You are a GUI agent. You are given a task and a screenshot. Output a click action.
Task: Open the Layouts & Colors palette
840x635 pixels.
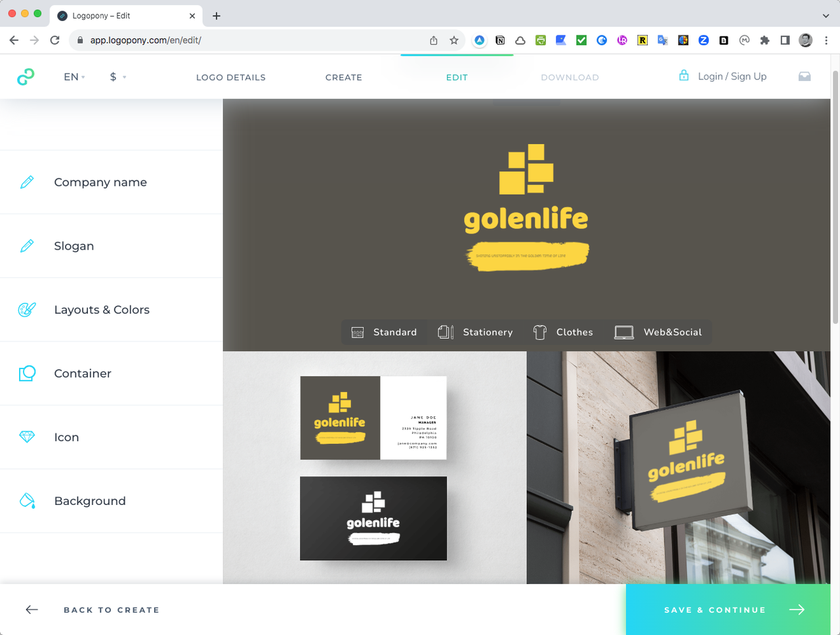[x=112, y=309]
